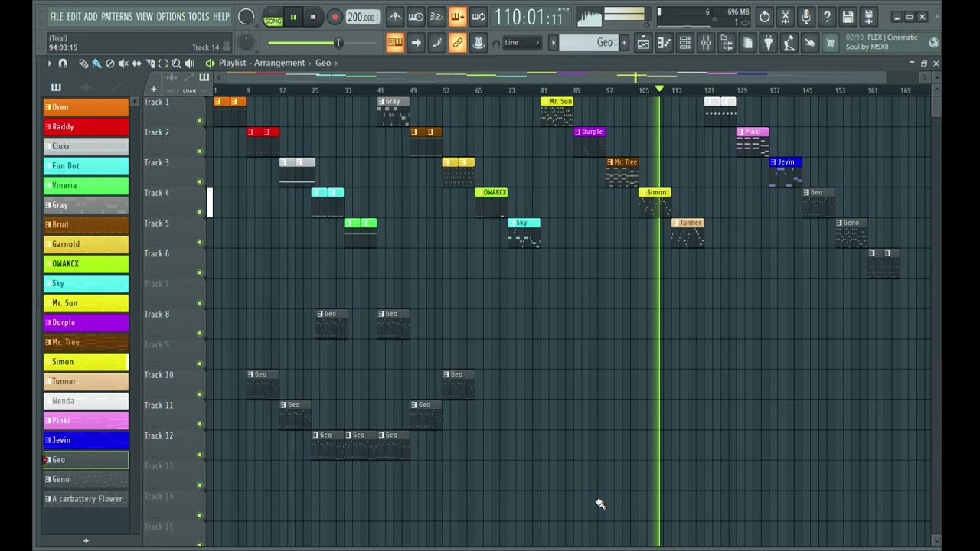This screenshot has height=551, width=980.
Task: Open the Channel rack view
Action: click(685, 43)
